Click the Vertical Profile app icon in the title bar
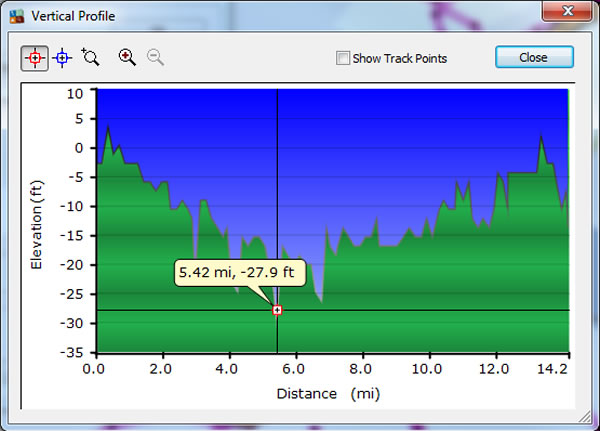This screenshot has width=600, height=431. (16, 16)
